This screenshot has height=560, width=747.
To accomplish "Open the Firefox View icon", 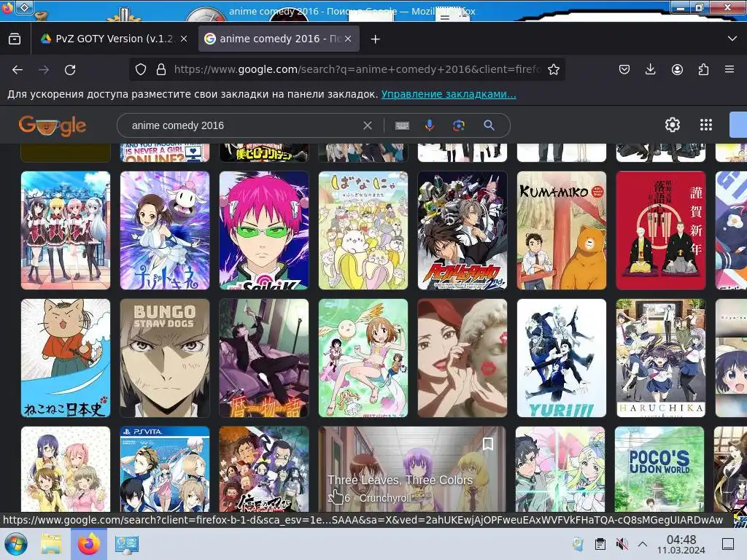I will click(15, 39).
